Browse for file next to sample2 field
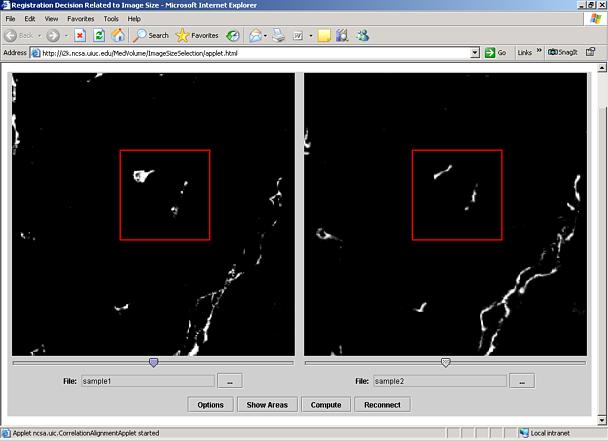 tap(521, 381)
